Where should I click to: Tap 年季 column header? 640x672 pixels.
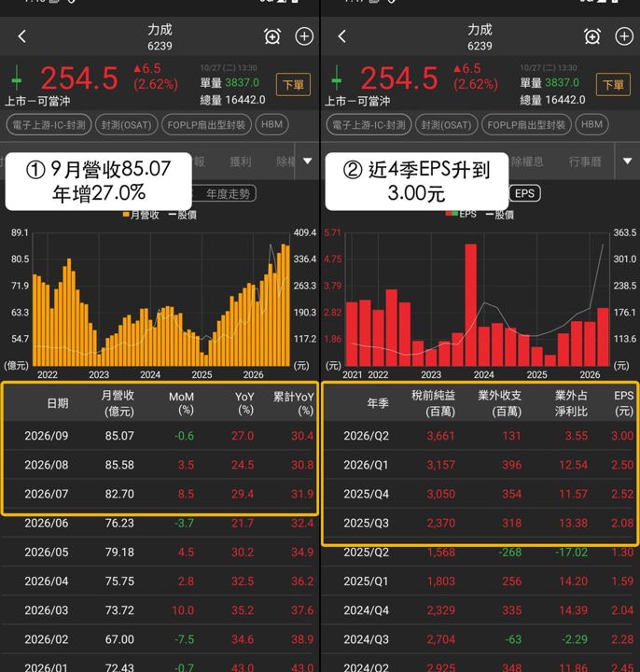(x=378, y=403)
